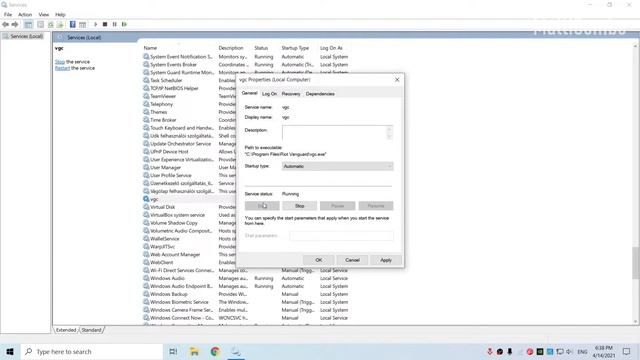
Task: Switch to the Recovery tab
Action: coord(291,93)
